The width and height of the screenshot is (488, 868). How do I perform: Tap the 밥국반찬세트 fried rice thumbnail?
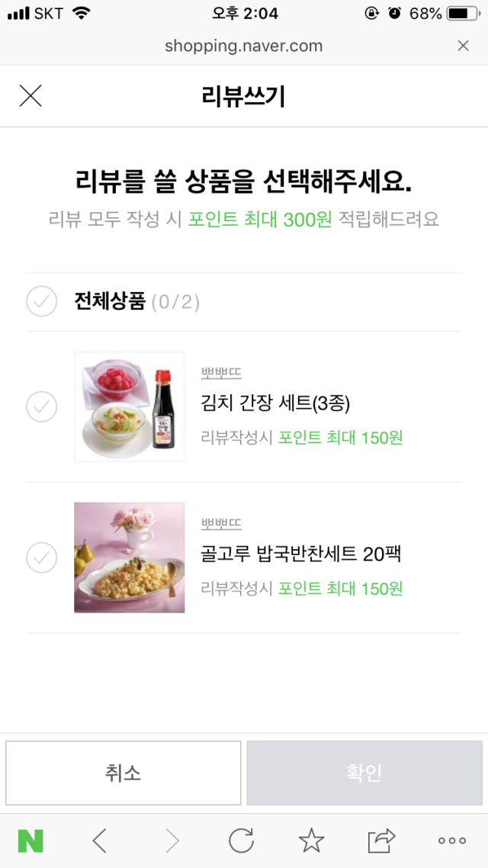coord(130,558)
